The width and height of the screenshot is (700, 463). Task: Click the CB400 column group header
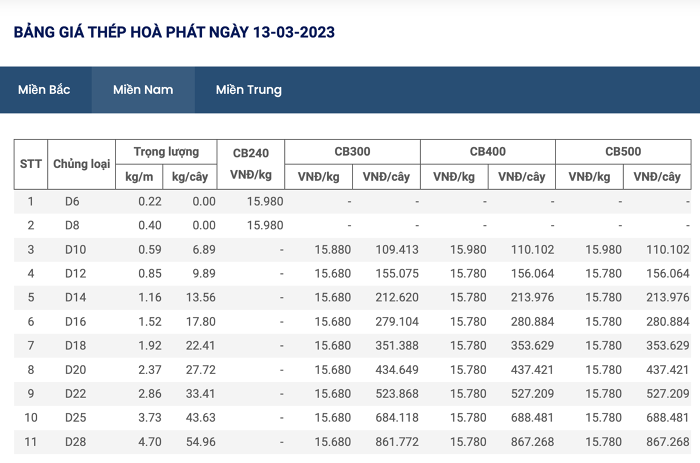coord(488,152)
